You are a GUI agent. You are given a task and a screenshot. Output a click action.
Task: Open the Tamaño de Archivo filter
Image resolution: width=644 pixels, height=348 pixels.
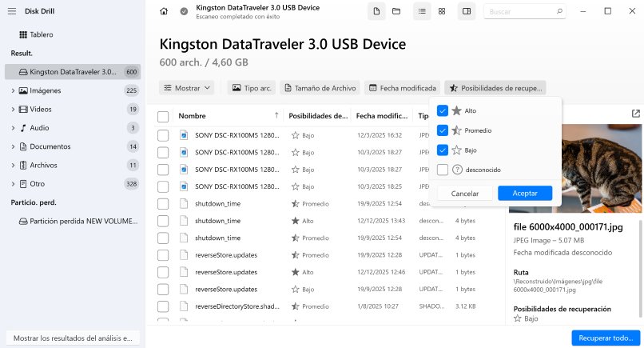(x=320, y=88)
